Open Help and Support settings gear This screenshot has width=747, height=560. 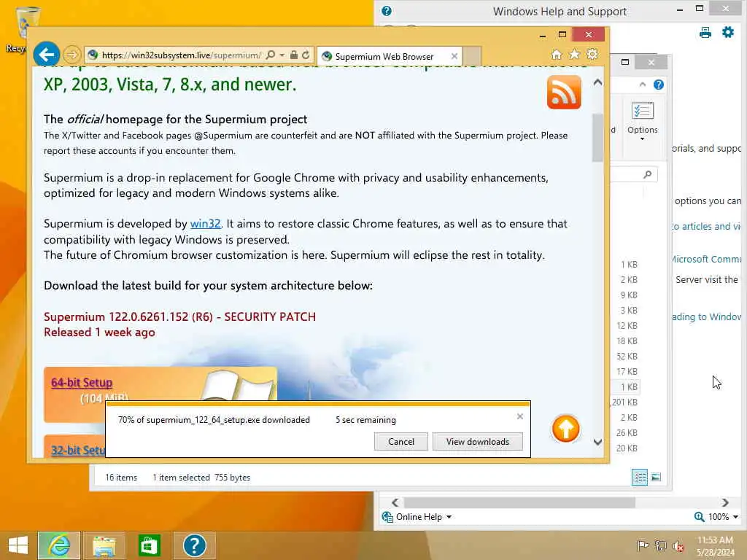[728, 32]
